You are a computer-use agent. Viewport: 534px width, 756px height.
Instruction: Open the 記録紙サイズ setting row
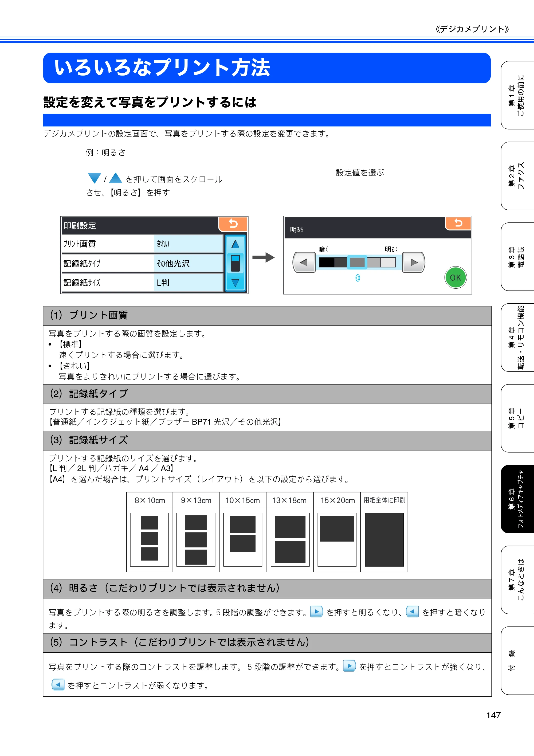[x=143, y=283]
